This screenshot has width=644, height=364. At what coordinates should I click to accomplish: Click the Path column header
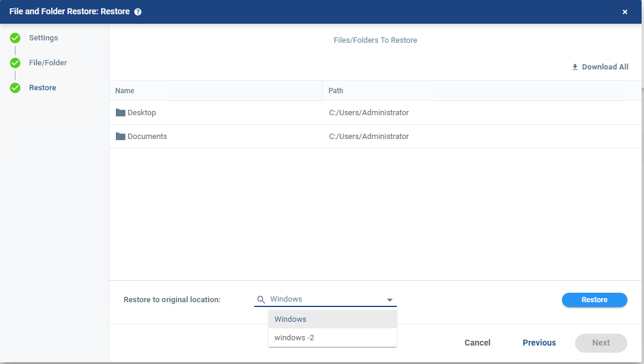tap(336, 91)
